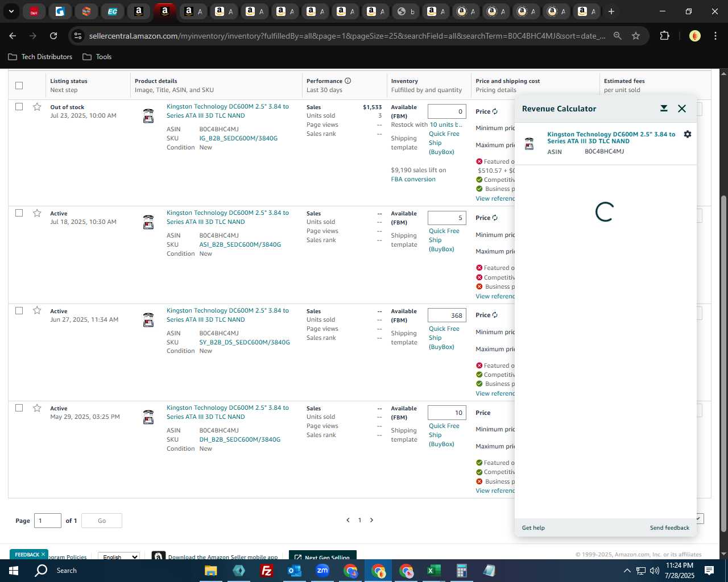Edit available quantity field showing 10

pyautogui.click(x=447, y=413)
